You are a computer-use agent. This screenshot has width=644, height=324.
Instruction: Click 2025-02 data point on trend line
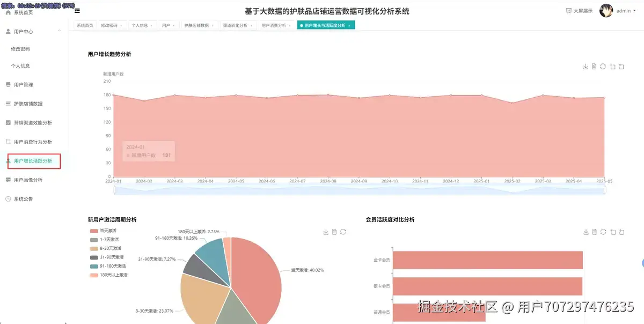coord(513,103)
